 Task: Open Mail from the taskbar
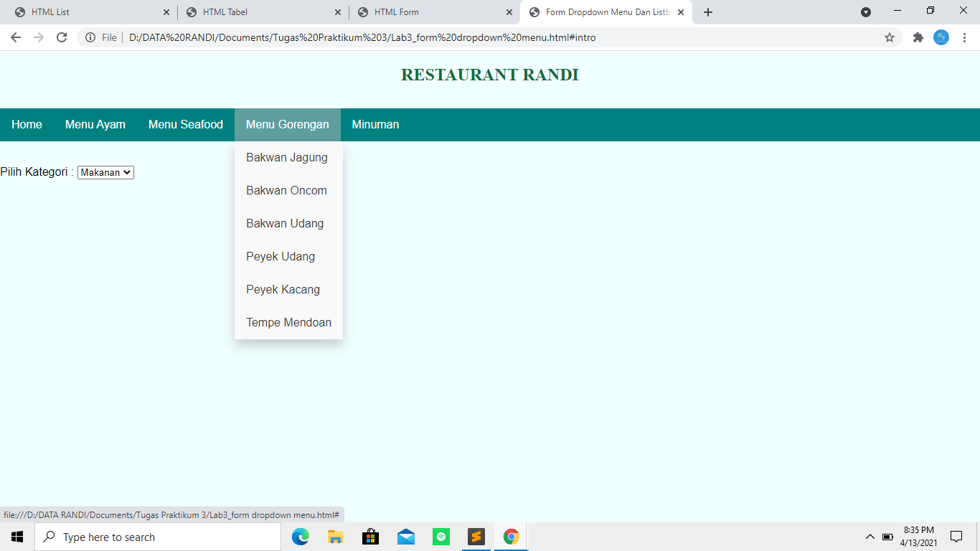pos(405,536)
